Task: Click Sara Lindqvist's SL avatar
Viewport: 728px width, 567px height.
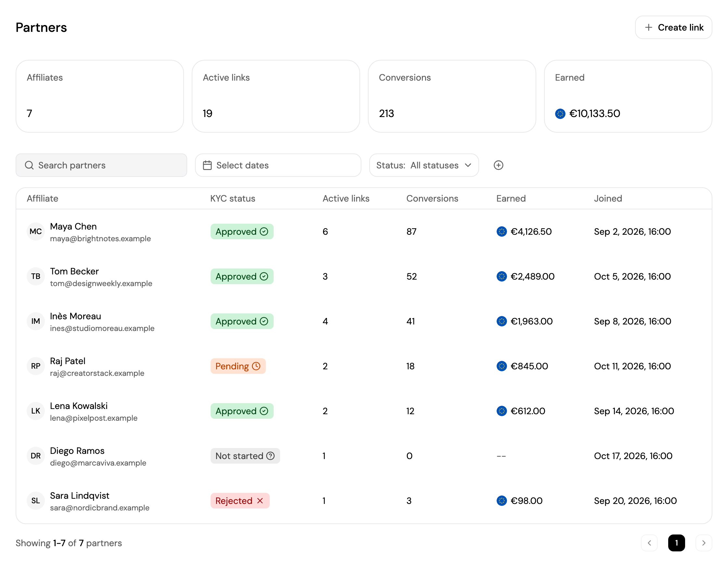Action: tap(36, 501)
